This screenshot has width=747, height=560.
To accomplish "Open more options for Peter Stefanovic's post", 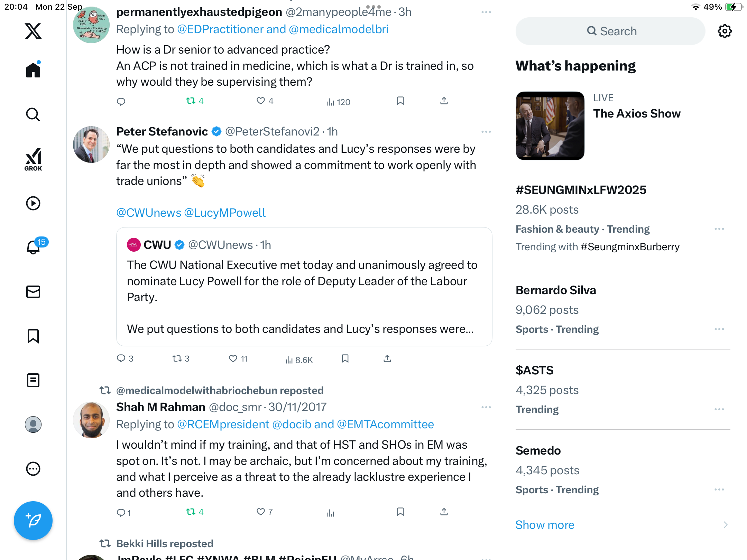I will [486, 132].
